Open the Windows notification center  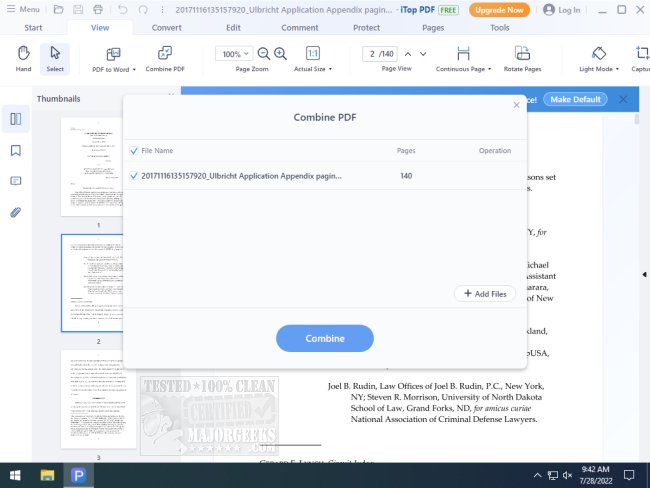click(x=629, y=475)
